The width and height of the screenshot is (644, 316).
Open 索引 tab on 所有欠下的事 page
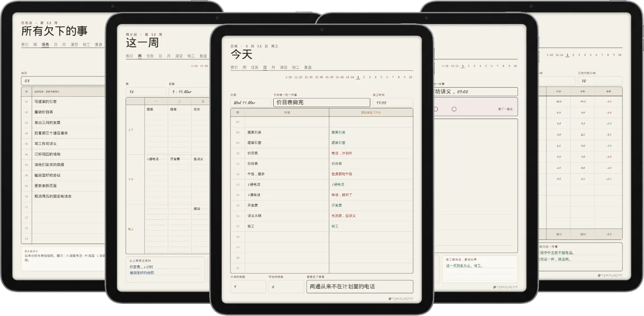(x=25, y=45)
